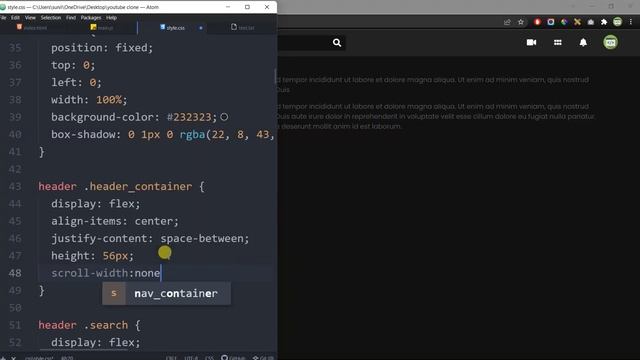Open the apps grid icon in page header
This screenshot has width=640, height=360.
[x=558, y=42]
